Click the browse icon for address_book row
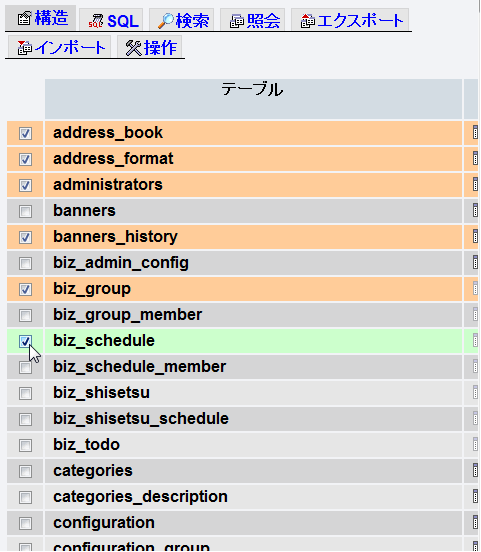Viewport: 481px width, 552px height. 475,133
